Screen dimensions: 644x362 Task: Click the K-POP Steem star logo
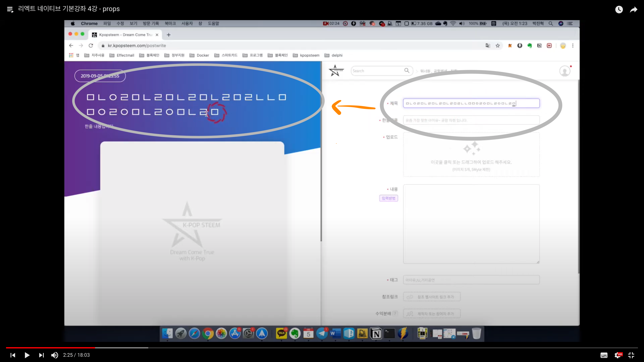(x=336, y=71)
